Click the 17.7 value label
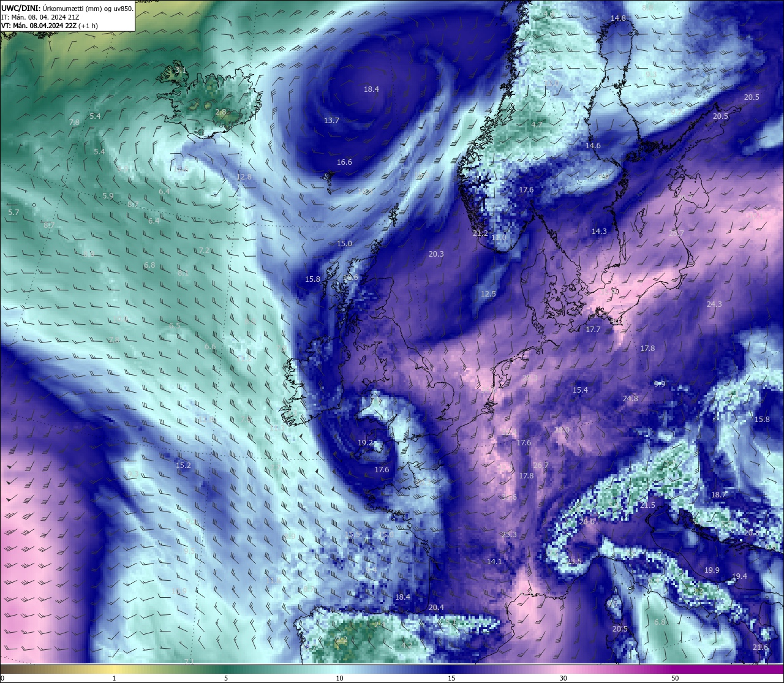The image size is (784, 683). tap(593, 330)
